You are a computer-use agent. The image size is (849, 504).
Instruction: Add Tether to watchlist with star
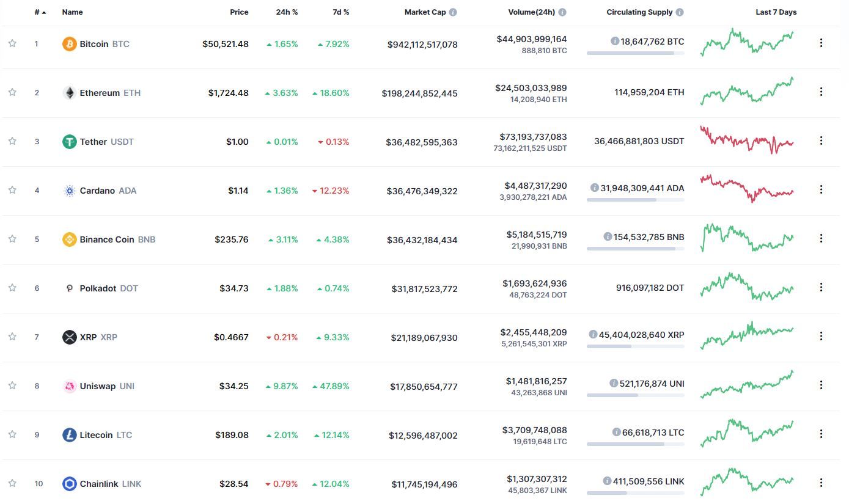tap(12, 141)
